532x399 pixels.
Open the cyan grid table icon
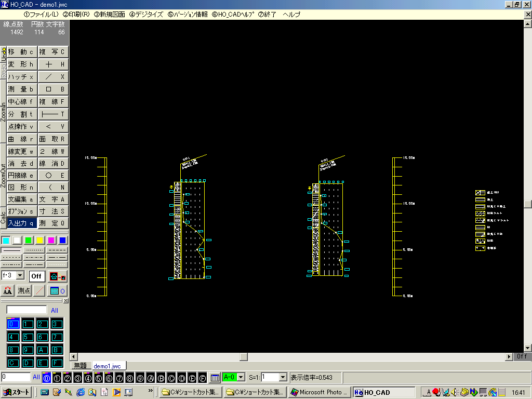click(x=57, y=291)
